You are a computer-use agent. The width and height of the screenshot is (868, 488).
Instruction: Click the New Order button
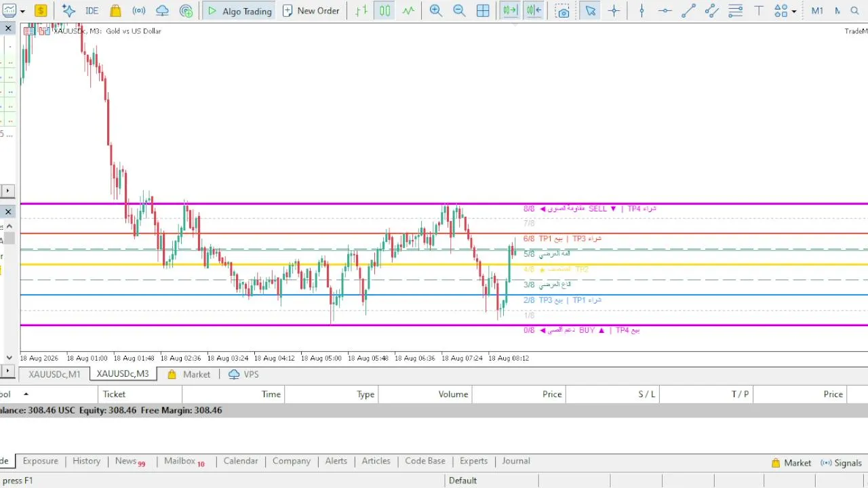(311, 11)
